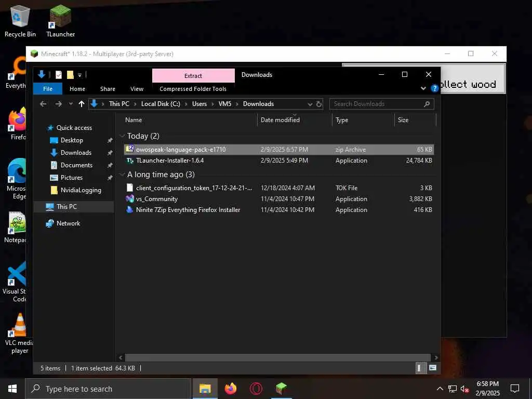Image resolution: width=532 pixels, height=399 pixels.
Task: Open the Windows Start menu
Action: (12, 389)
